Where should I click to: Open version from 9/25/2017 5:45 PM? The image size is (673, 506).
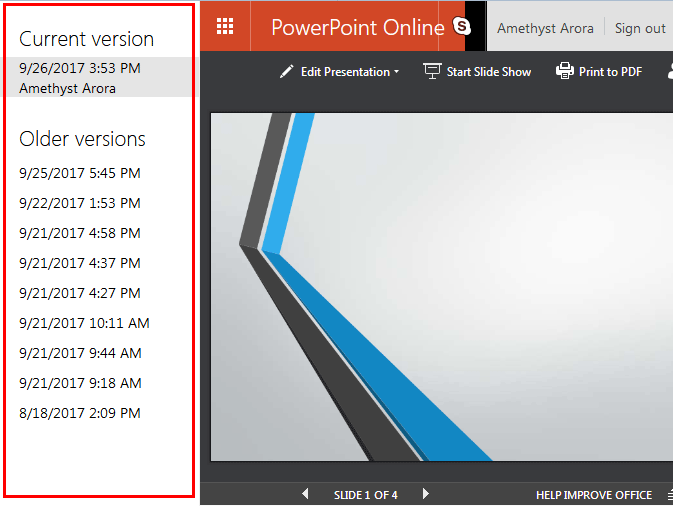tap(80, 173)
